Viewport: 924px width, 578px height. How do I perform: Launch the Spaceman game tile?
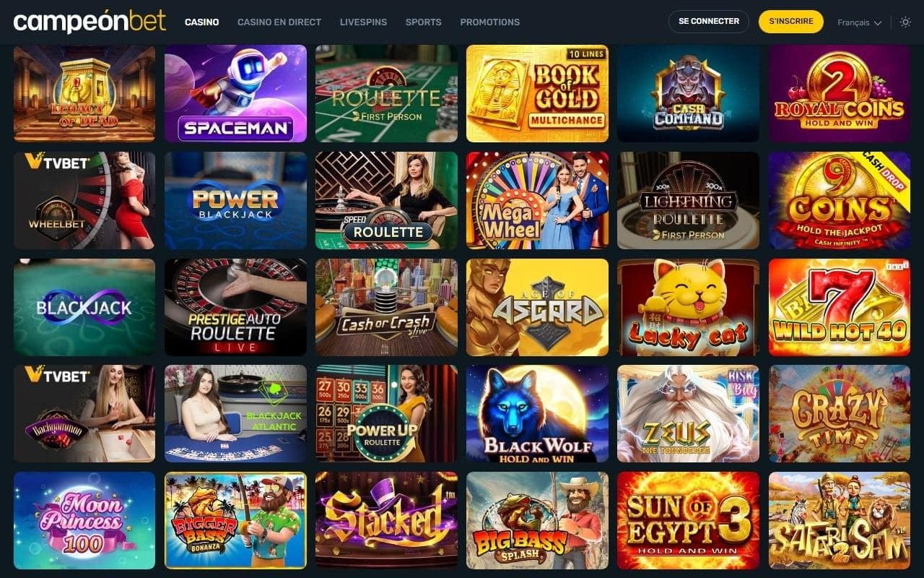[235, 93]
